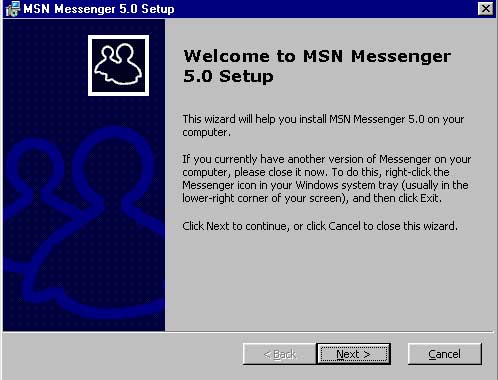The image size is (498, 380).
Task: Click the horizontal separator above the buttons
Action: point(248,332)
